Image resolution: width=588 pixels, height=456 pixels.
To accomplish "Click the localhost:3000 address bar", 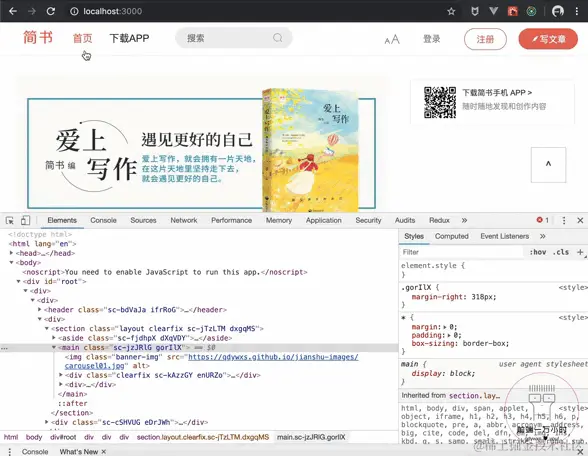I will pyautogui.click(x=112, y=11).
